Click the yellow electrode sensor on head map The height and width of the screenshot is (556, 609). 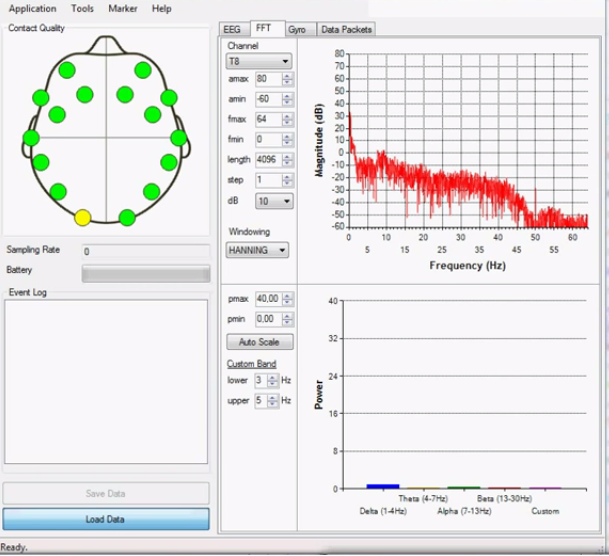[x=83, y=217]
